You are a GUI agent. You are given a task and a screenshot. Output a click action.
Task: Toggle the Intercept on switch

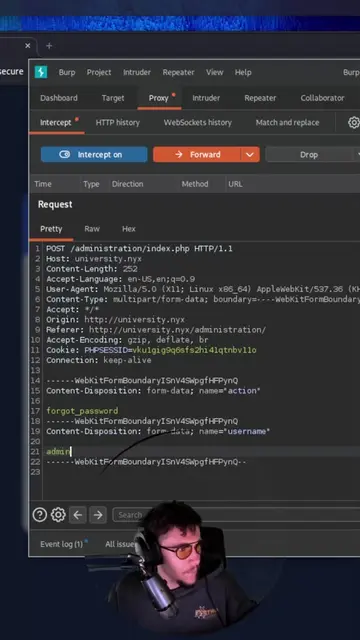[x=94, y=155]
